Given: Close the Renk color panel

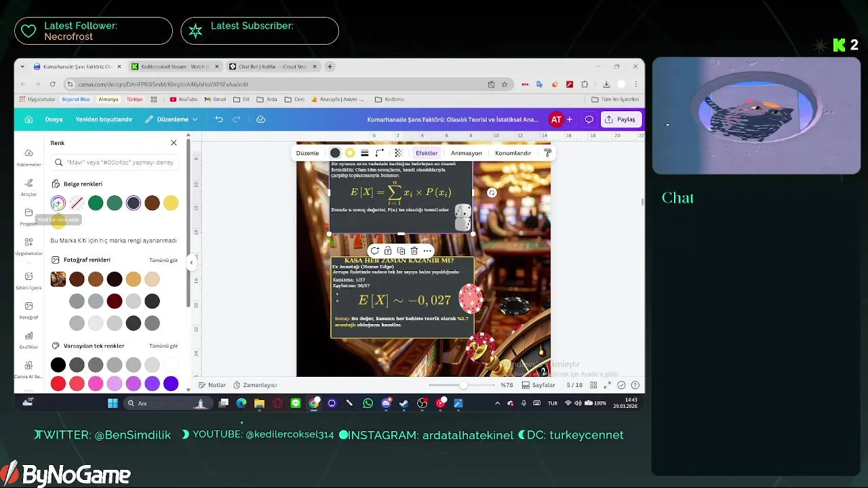Looking at the screenshot, I should [174, 143].
